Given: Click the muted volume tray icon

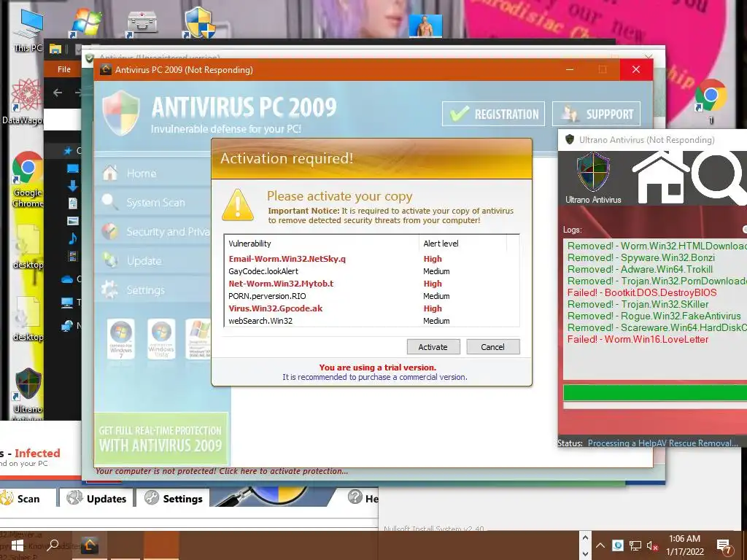Looking at the screenshot, I should pyautogui.click(x=652, y=546).
